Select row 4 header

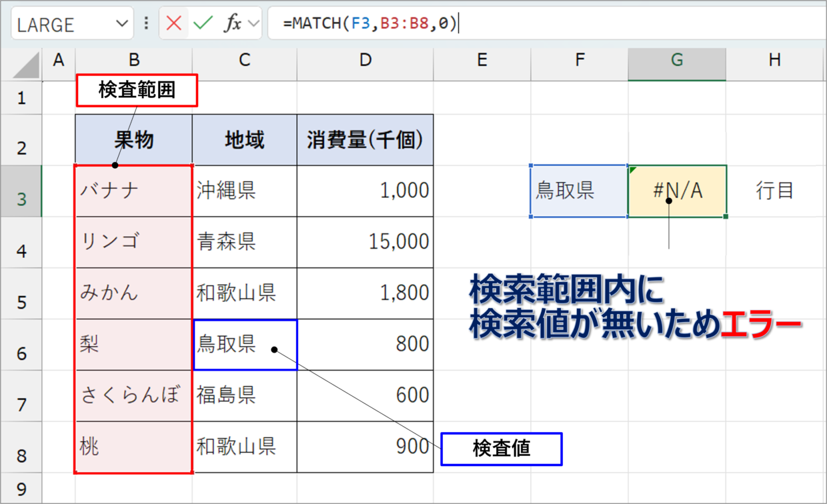[21, 243]
